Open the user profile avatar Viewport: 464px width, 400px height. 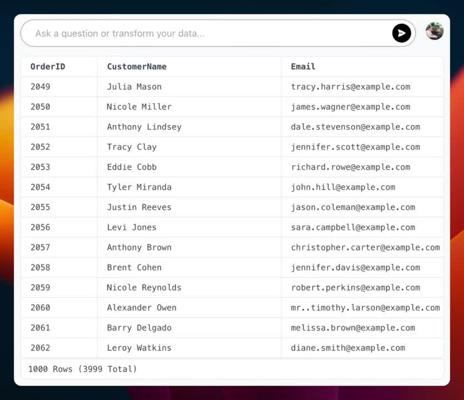[x=434, y=31]
